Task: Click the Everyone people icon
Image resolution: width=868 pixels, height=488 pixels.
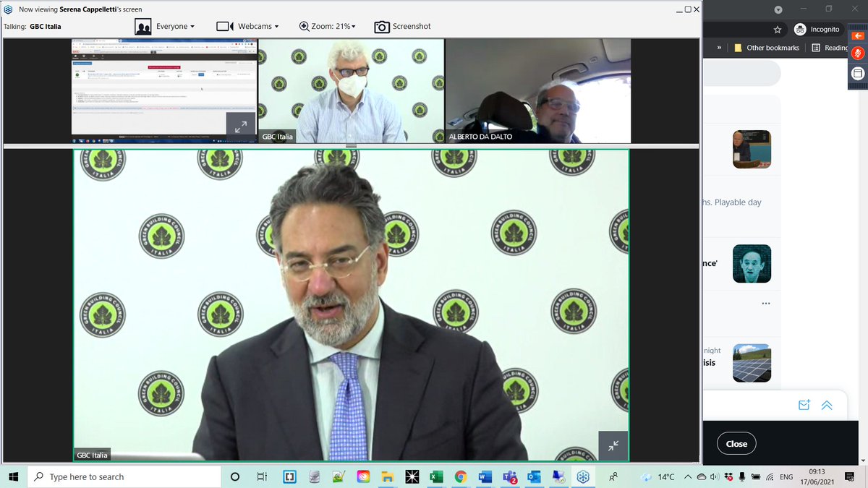Action: coord(143,27)
